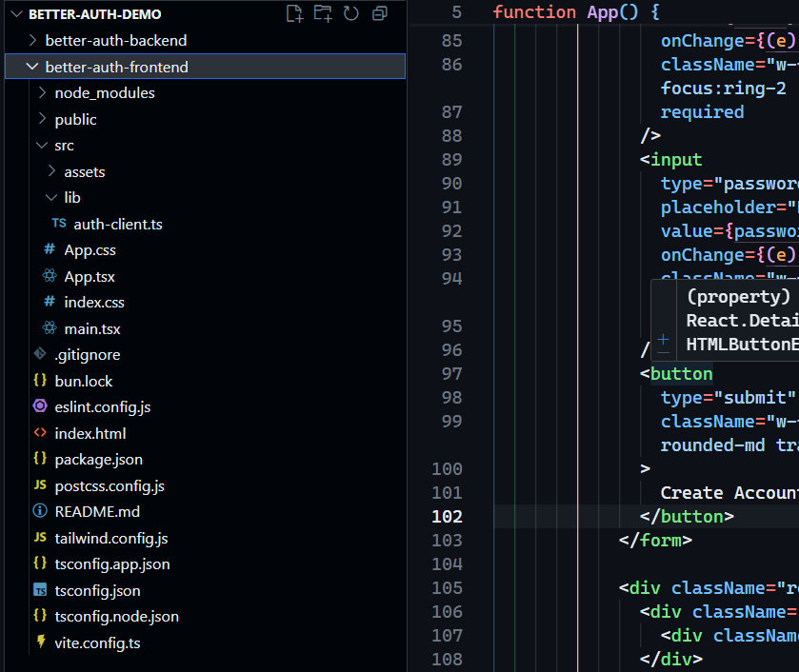799x672 pixels.
Task: Create a new file from Explorer toolbar
Action: (x=297, y=13)
